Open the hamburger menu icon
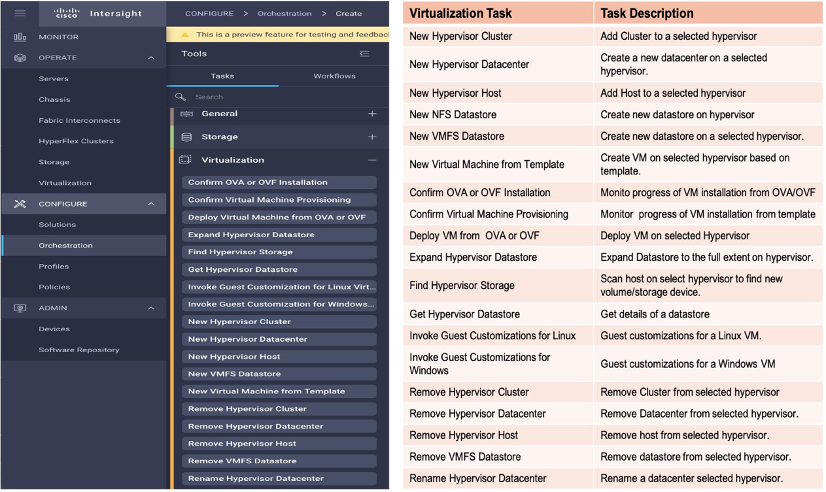826x492 pixels. 20,13
